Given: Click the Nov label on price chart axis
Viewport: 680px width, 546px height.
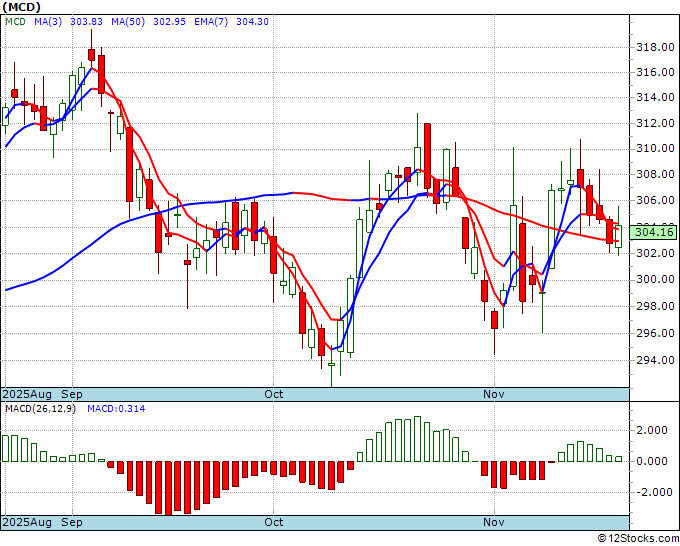Looking at the screenshot, I should (494, 395).
